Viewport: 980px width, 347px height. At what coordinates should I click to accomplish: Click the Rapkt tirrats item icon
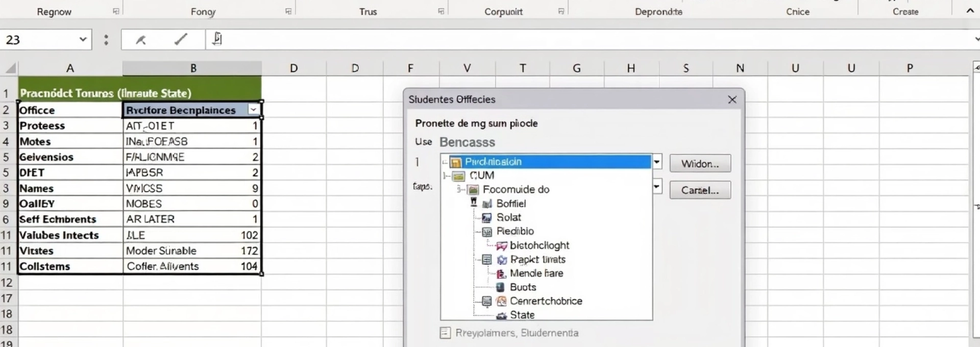[502, 260]
